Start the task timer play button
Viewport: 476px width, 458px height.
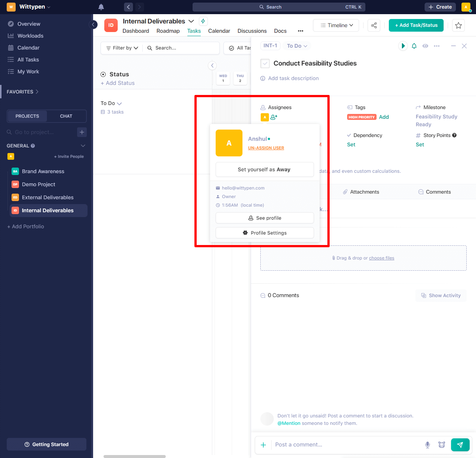[x=403, y=46]
